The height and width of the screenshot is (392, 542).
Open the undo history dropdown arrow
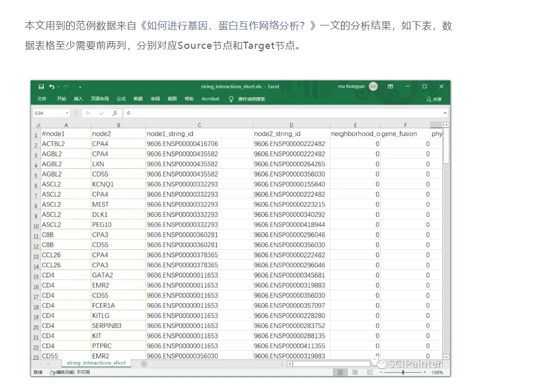point(59,87)
